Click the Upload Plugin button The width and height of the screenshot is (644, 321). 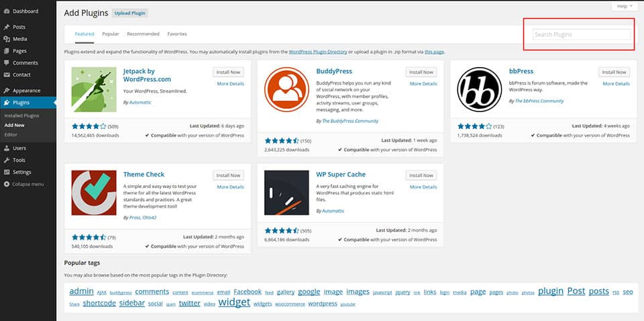[129, 13]
